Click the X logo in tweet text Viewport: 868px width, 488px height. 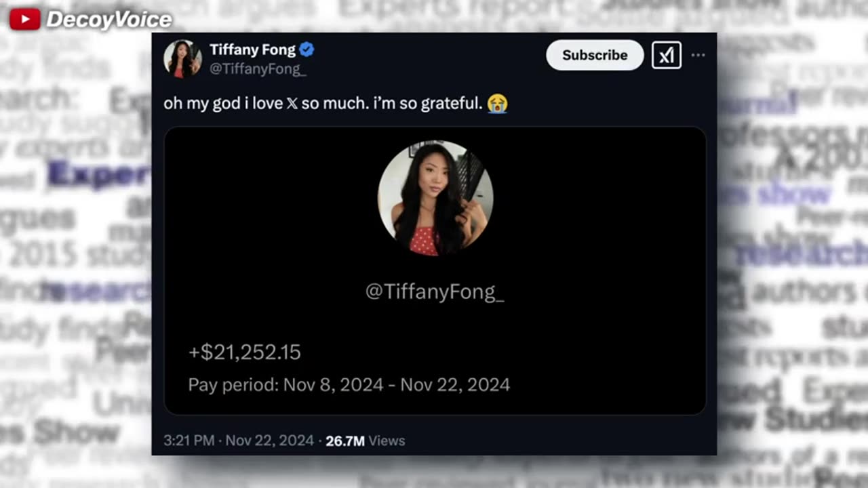(292, 104)
